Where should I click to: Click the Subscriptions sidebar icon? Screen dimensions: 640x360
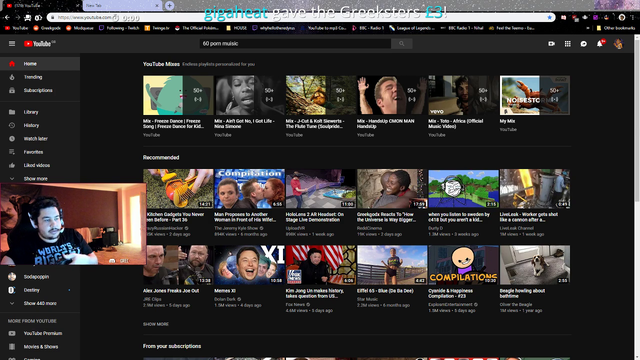(12, 90)
